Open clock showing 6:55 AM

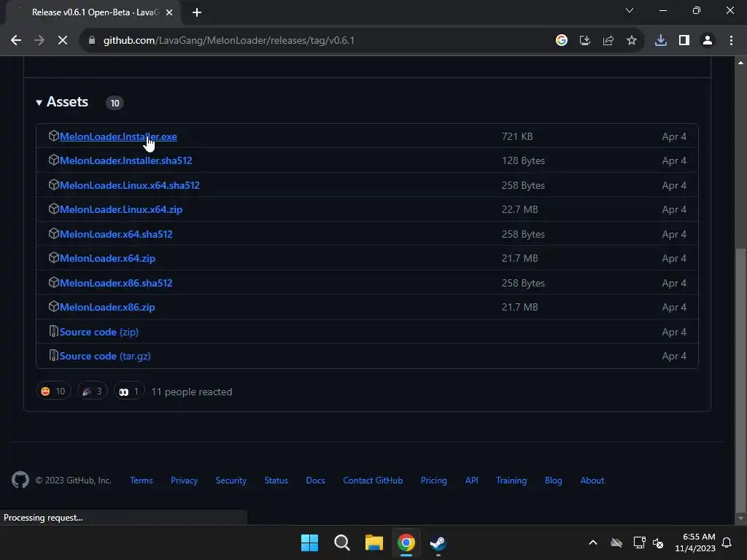pyautogui.click(x=695, y=542)
